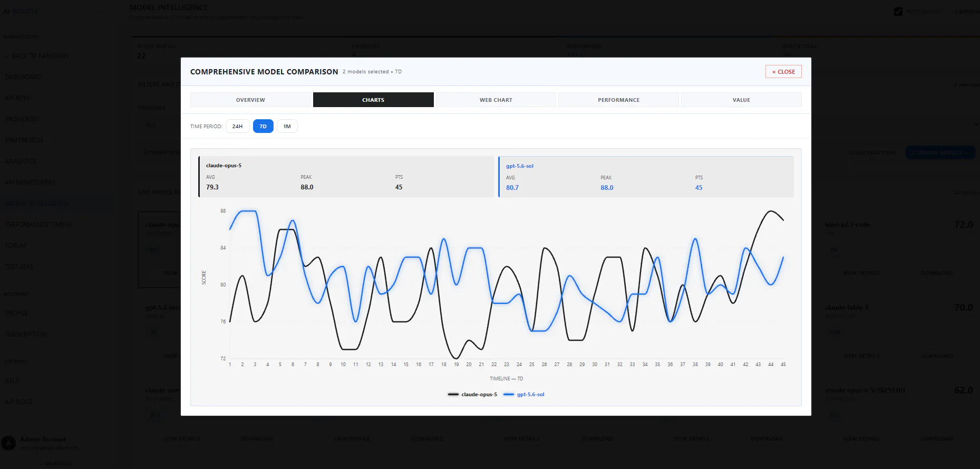Switch time period to 1M

click(x=287, y=126)
